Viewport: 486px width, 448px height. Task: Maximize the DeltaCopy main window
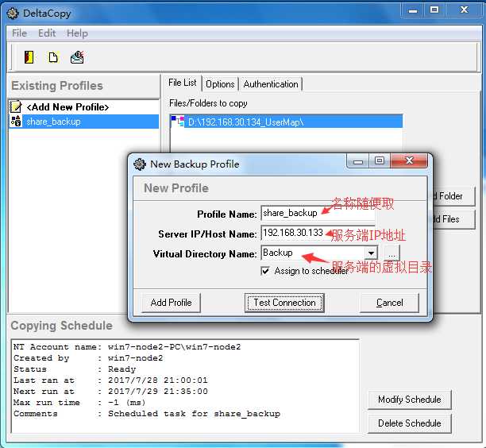pyautogui.click(x=434, y=10)
